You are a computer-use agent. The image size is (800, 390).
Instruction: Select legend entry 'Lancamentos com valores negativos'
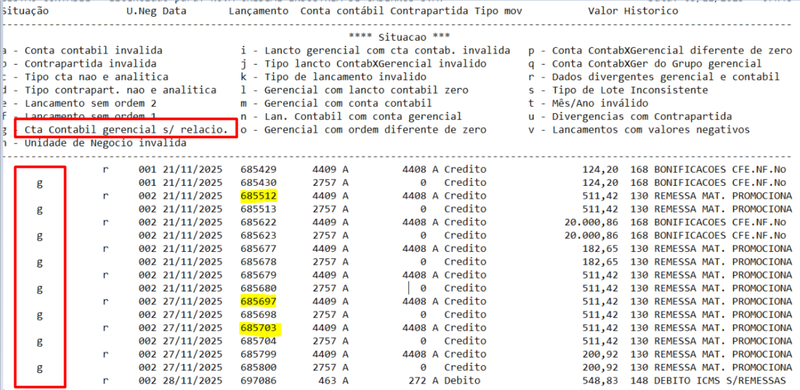pyautogui.click(x=651, y=130)
